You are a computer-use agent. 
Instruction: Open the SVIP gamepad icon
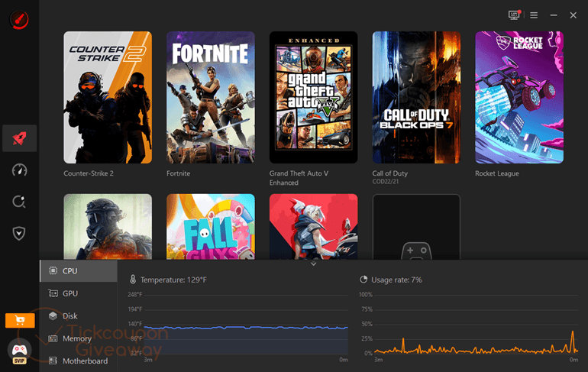pos(20,351)
